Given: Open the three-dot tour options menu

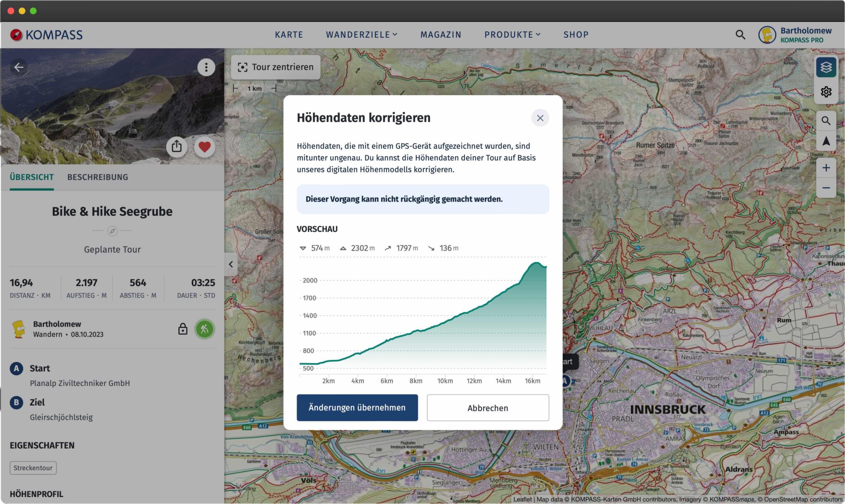Looking at the screenshot, I should click(x=206, y=67).
